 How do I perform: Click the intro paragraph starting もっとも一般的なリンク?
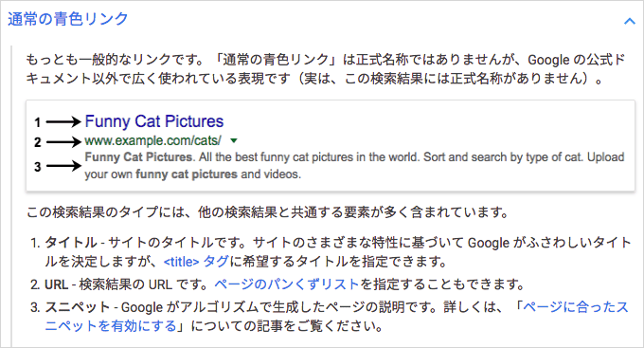325,68
